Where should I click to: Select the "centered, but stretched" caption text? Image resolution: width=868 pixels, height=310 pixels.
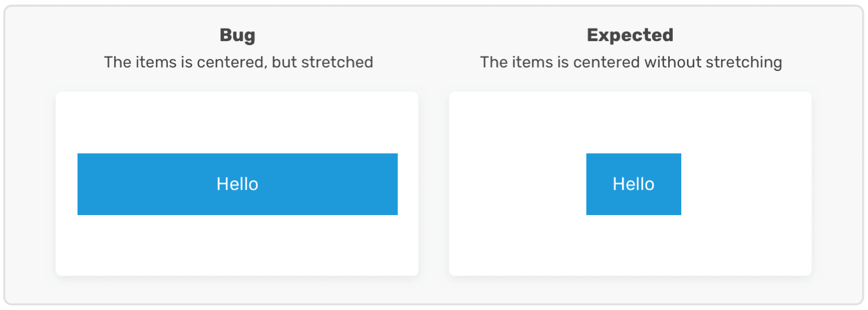285,62
